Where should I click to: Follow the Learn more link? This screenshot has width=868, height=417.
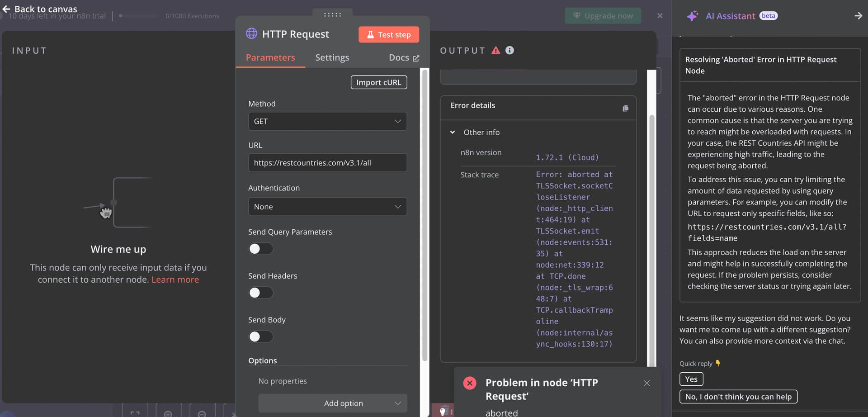point(175,280)
